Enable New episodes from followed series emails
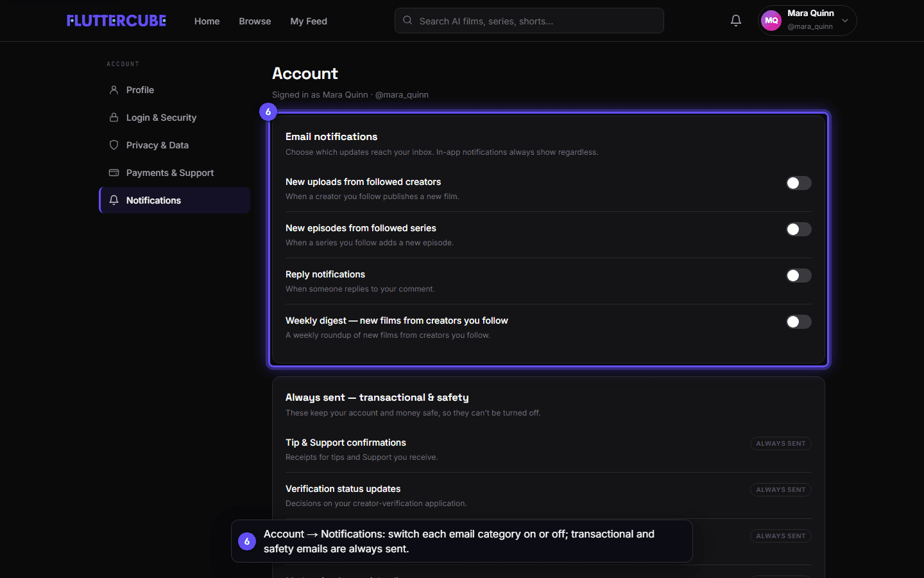924x578 pixels. 799,229
